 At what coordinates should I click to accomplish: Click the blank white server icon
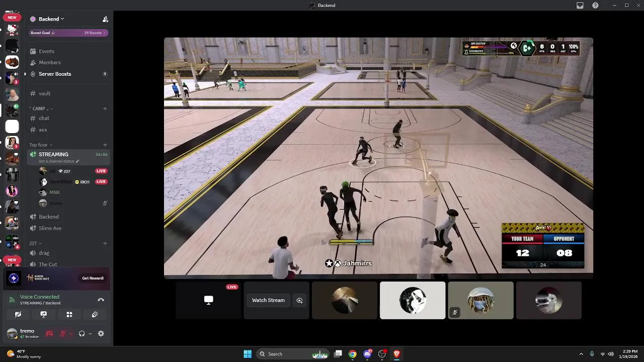pyautogui.click(x=12, y=126)
